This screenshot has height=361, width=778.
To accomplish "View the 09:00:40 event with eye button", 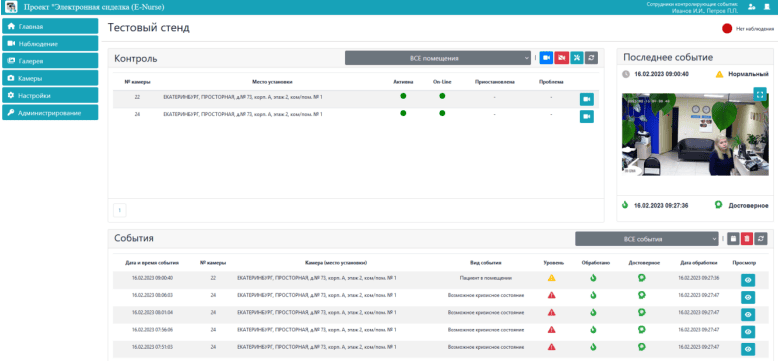I will point(748,280).
